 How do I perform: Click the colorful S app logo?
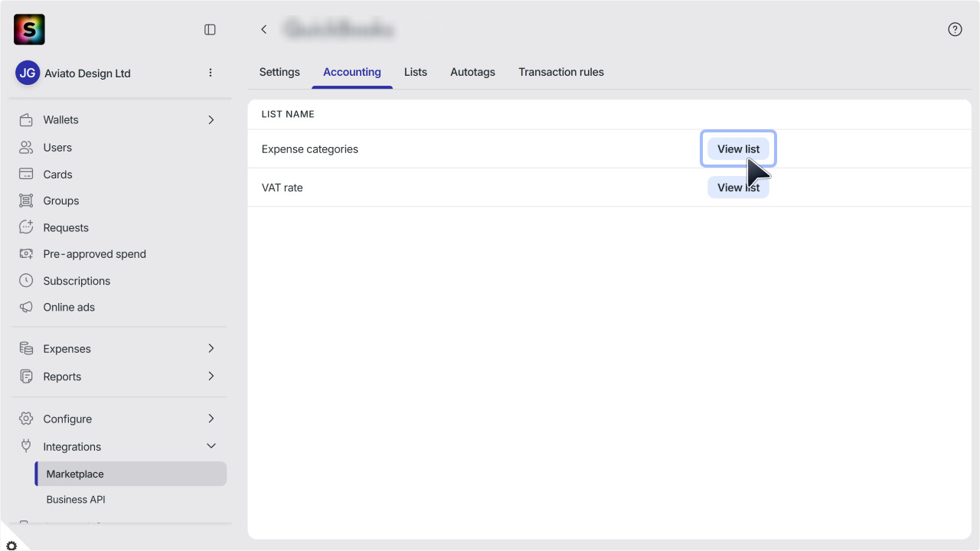[x=29, y=30]
